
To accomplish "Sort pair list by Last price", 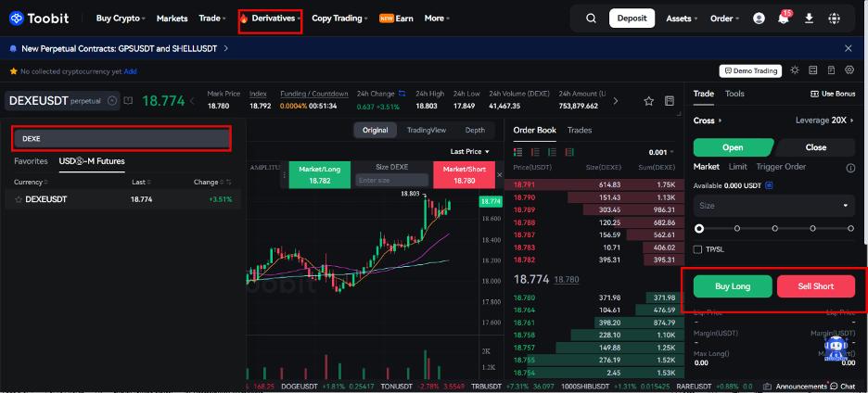I will tap(142, 182).
